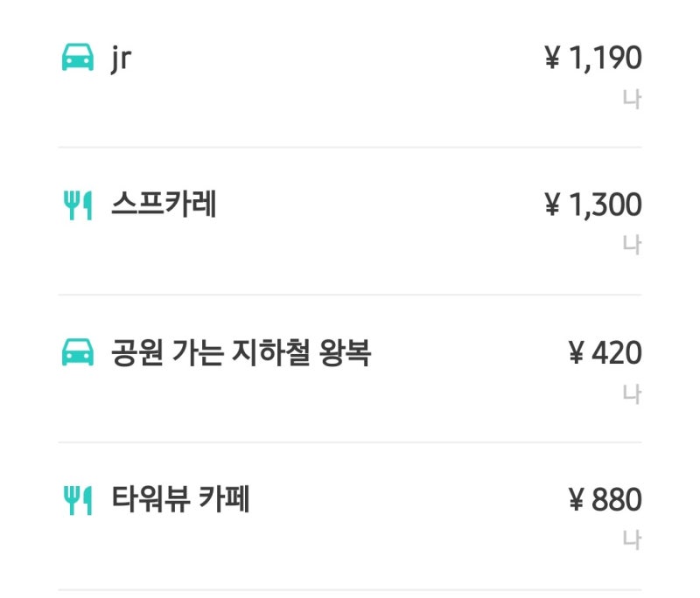Click the ¥ 1,300 amount
Viewport: 700px width, 598px height.
coord(593,205)
